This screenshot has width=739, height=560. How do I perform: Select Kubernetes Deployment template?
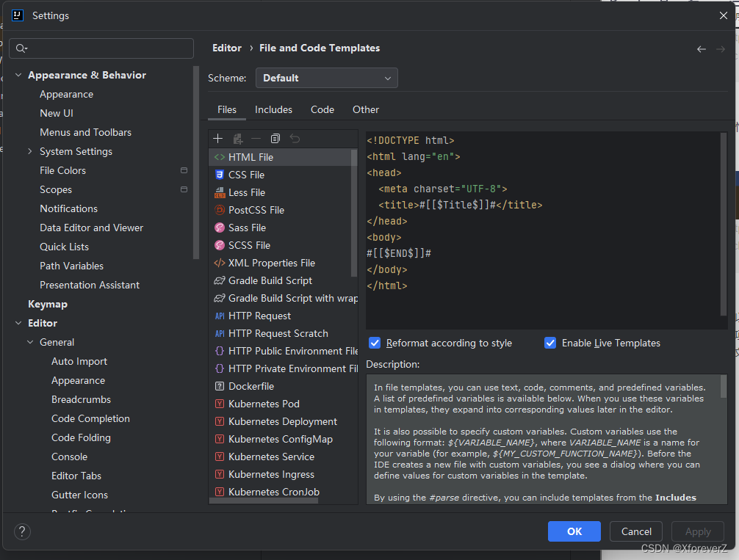click(283, 421)
